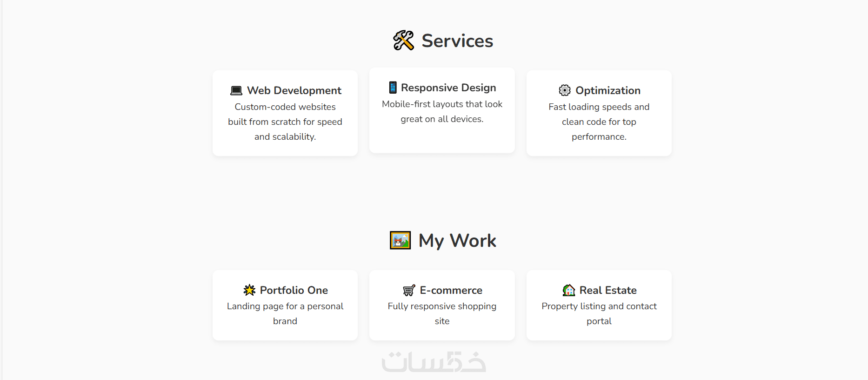The height and width of the screenshot is (380, 868).
Task: Click the shopping cart icon beside E-commerce
Action: (x=409, y=291)
